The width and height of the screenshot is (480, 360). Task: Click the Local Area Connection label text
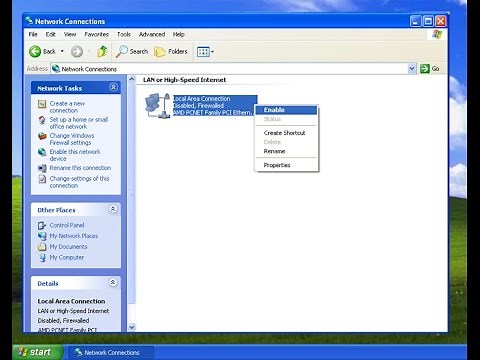[x=201, y=99]
